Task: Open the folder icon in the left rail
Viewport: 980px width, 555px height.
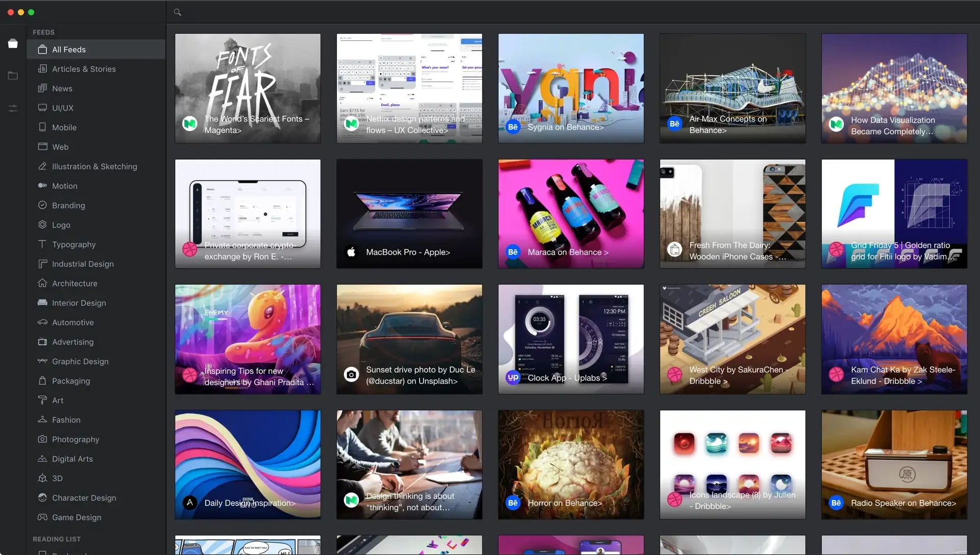Action: tap(12, 76)
